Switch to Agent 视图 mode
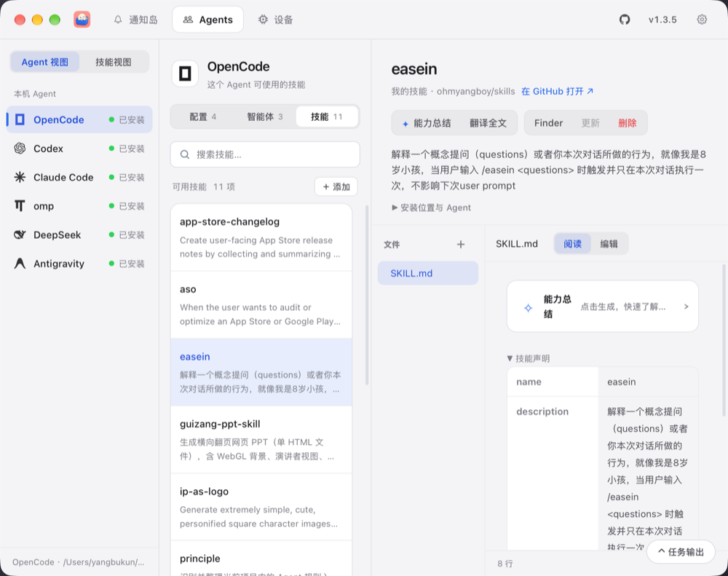The height and width of the screenshot is (576, 728). click(45, 62)
